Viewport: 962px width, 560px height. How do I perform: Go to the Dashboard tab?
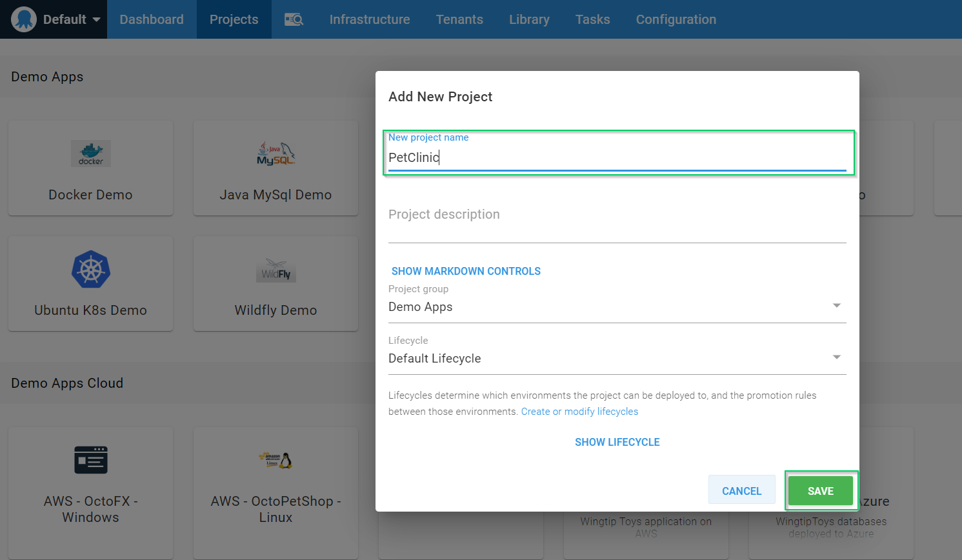pos(152,19)
